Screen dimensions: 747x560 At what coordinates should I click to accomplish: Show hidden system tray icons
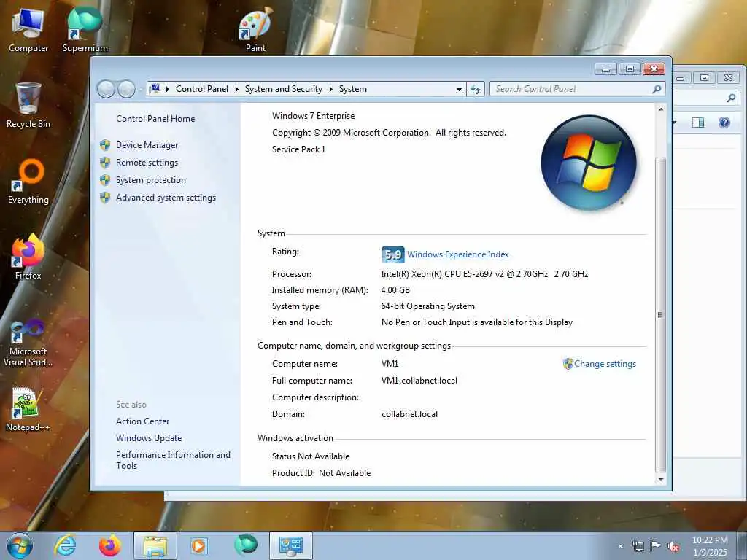tap(620, 546)
